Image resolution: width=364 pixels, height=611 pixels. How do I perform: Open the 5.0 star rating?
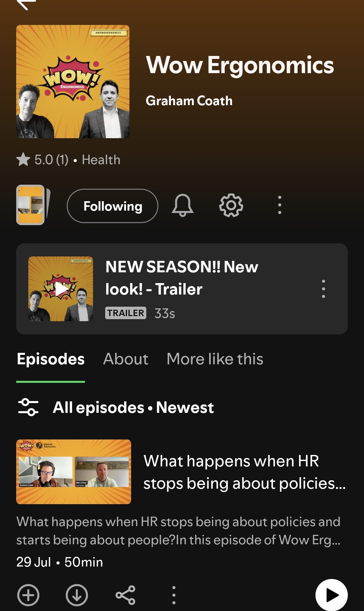[42, 160]
